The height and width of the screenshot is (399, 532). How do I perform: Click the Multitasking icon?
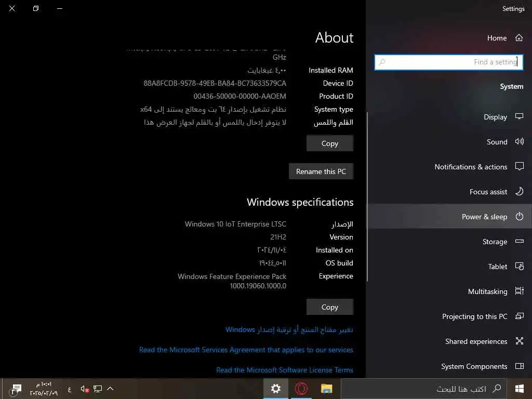519,291
